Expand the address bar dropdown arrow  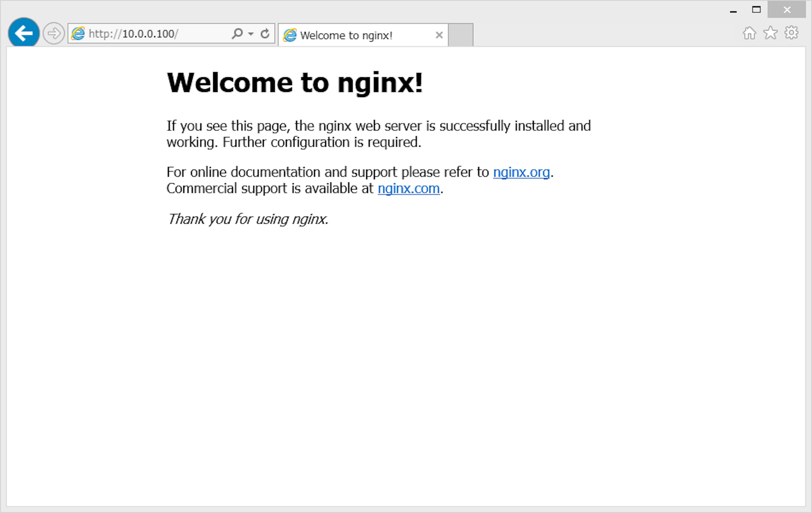(x=251, y=34)
